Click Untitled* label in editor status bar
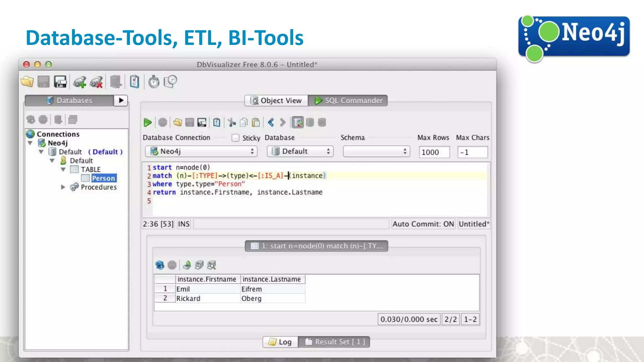644x362 pixels. pyautogui.click(x=474, y=224)
